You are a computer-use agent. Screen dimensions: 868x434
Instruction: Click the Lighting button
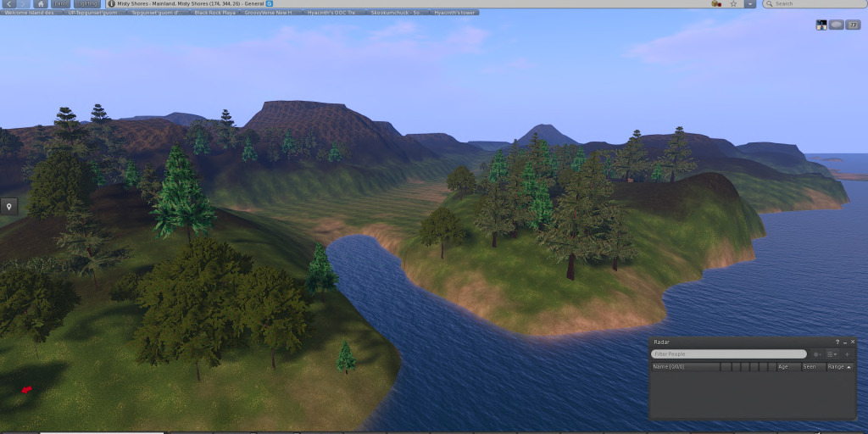click(89, 4)
